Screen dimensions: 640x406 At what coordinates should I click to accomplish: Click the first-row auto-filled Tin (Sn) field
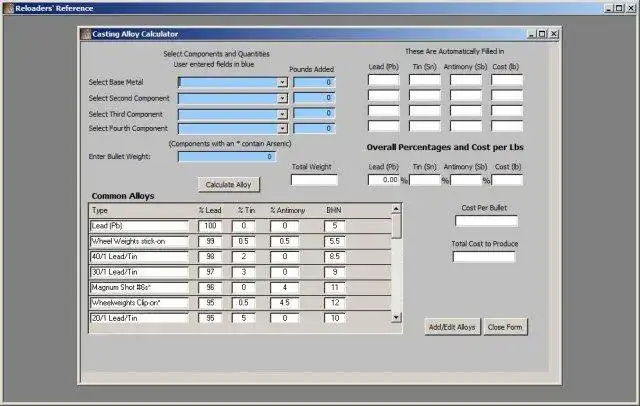[x=425, y=80]
